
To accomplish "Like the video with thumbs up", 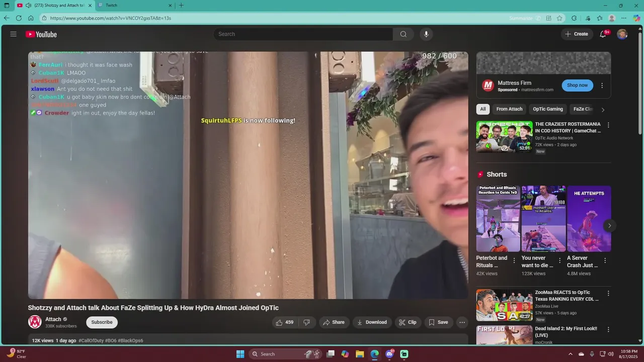I will 284,322.
